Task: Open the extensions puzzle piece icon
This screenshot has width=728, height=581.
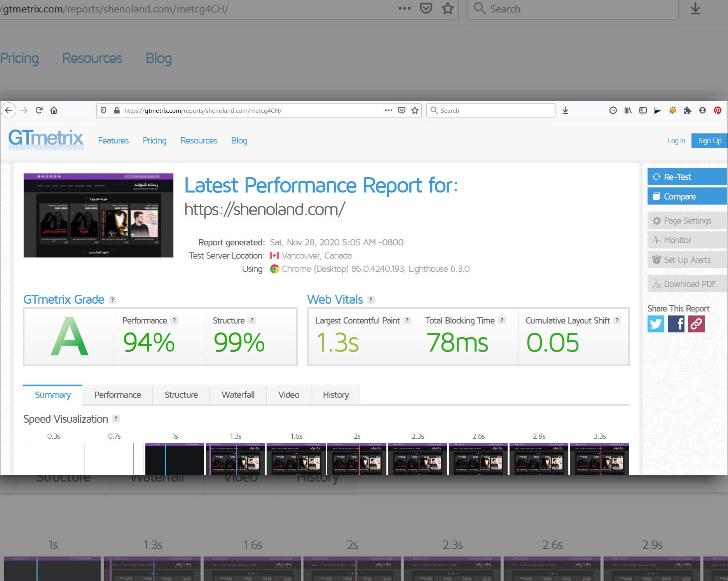Action: tap(688, 110)
